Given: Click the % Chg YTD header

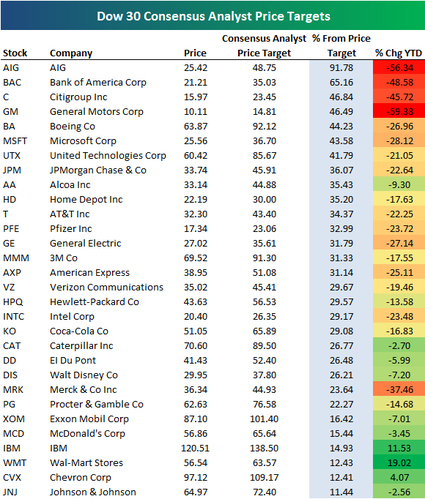Looking at the screenshot, I should pyautogui.click(x=399, y=53).
